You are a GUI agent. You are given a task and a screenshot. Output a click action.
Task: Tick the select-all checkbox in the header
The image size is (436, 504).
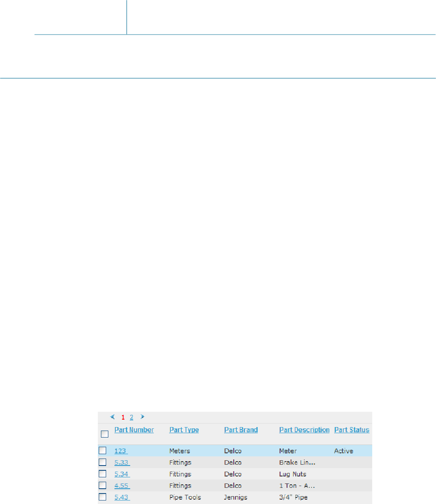click(x=104, y=434)
